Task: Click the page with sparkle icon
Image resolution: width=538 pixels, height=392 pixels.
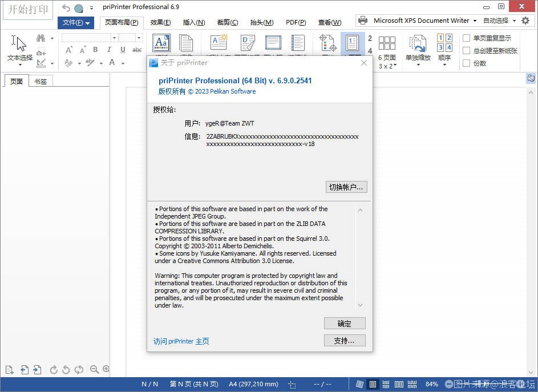Action: pos(219,43)
